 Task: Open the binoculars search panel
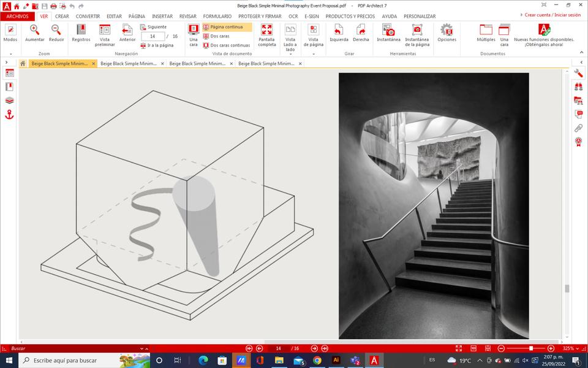tap(578, 86)
